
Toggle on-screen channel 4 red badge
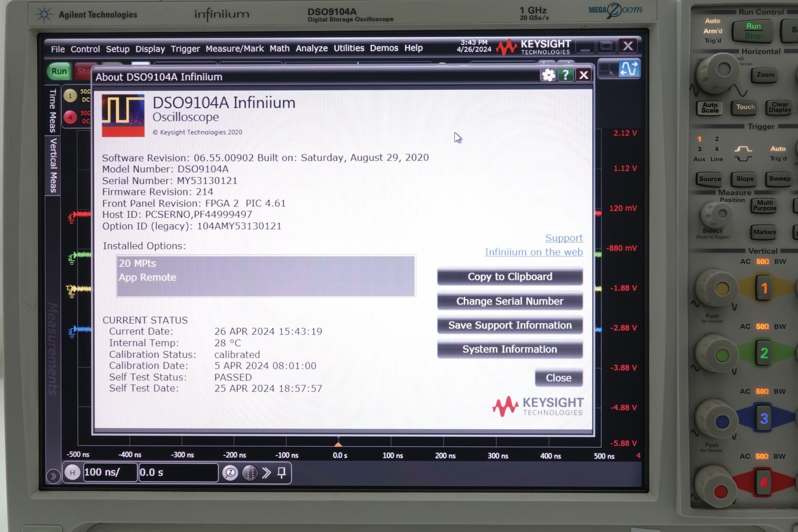tap(70, 118)
